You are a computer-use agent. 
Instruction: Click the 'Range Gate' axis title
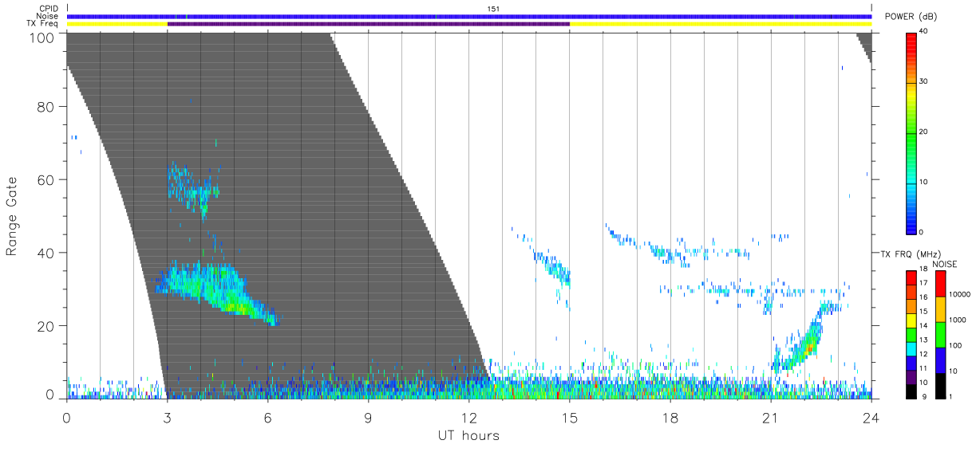12,215
